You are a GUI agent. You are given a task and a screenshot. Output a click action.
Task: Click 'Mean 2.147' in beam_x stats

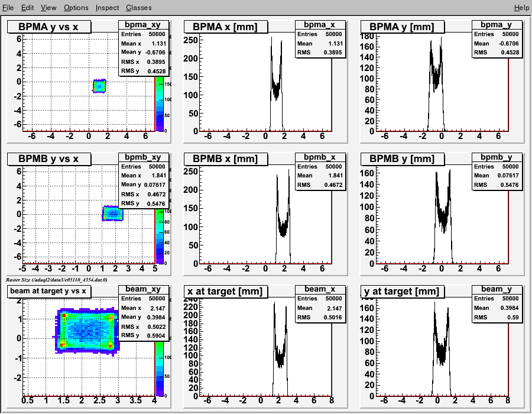[320, 308]
